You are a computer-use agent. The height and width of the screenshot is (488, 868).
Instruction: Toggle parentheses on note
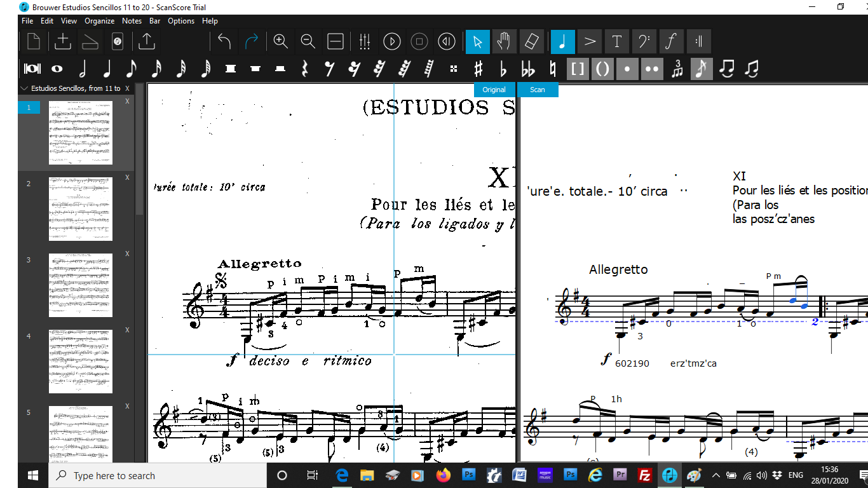coord(602,69)
